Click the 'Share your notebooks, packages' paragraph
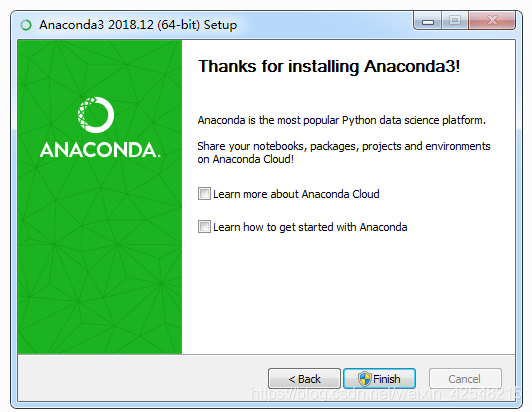532x412 pixels. 344,152
